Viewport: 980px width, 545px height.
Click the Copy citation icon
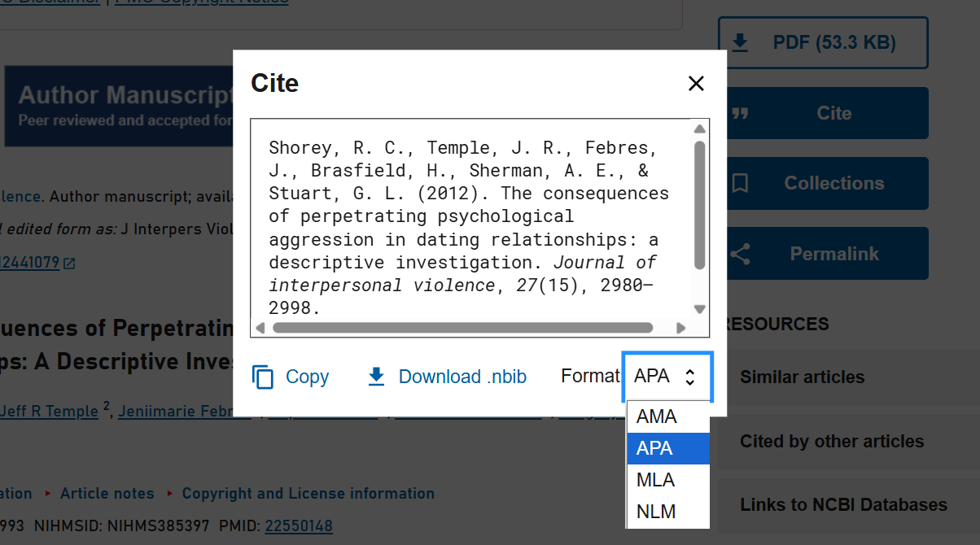(x=263, y=377)
